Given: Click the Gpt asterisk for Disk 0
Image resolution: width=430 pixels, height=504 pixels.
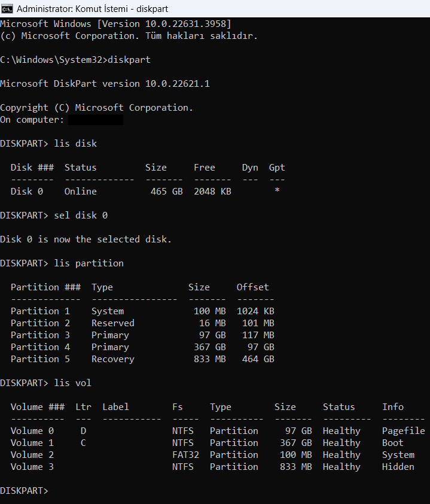Looking at the screenshot, I should tap(277, 192).
